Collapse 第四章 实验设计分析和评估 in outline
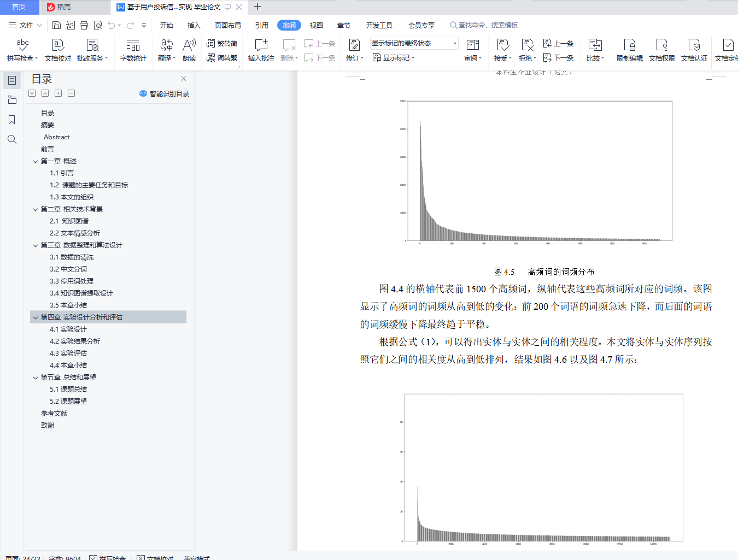The image size is (738, 560). [36, 317]
